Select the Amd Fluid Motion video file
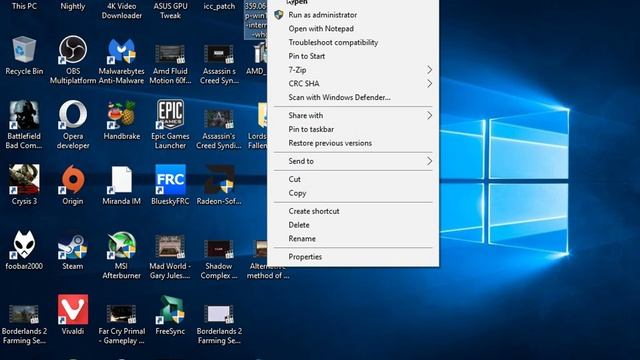The image size is (640, 360). pyautogui.click(x=170, y=53)
